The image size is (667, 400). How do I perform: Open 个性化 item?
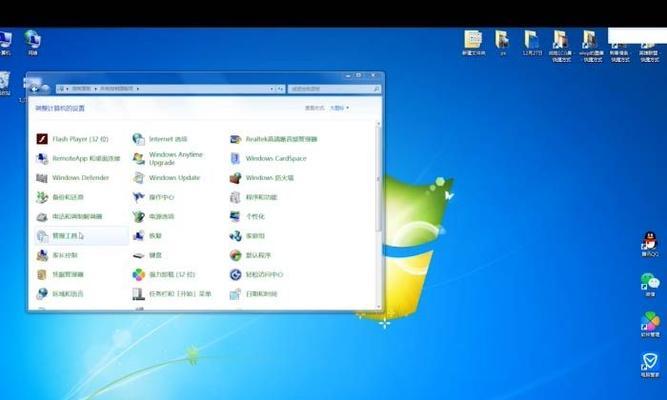pos(247,217)
